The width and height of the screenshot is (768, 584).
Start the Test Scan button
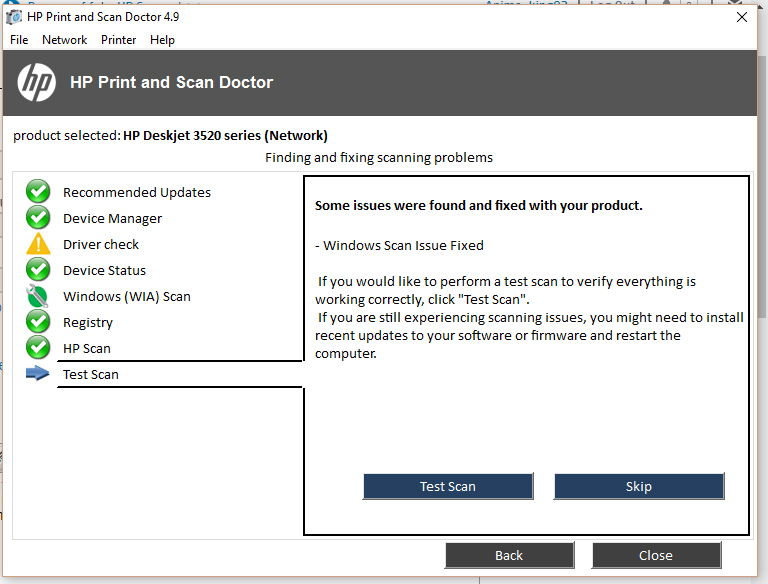click(x=448, y=486)
